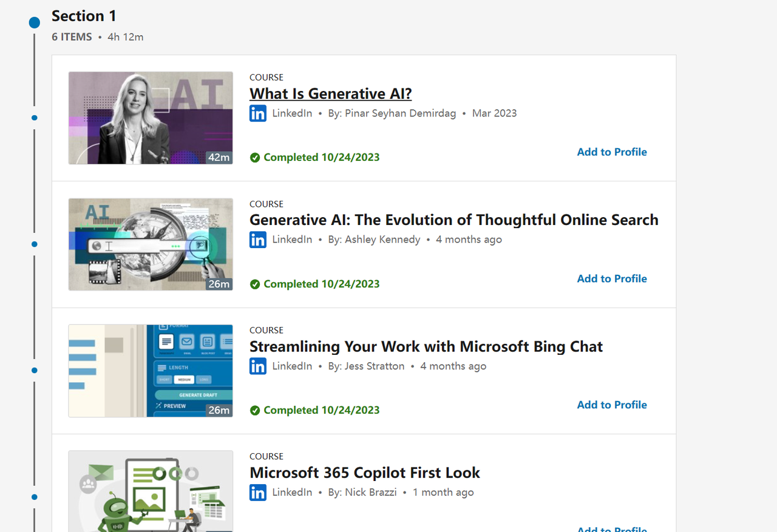
Task: Click the 1 month ago text
Action: 443,493
